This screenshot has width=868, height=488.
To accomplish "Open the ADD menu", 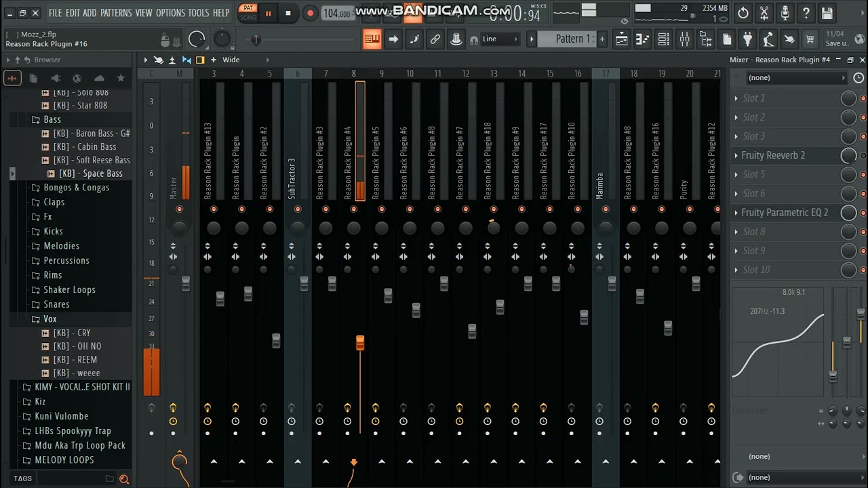I will coord(90,13).
